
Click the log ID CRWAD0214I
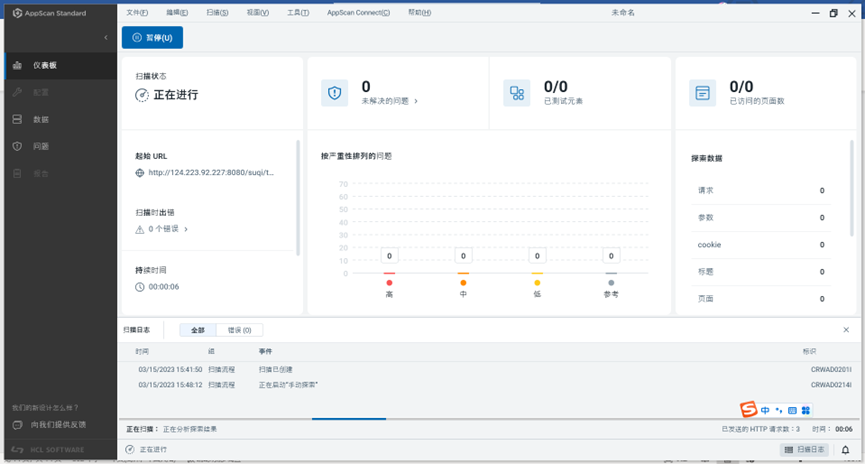[831, 385]
